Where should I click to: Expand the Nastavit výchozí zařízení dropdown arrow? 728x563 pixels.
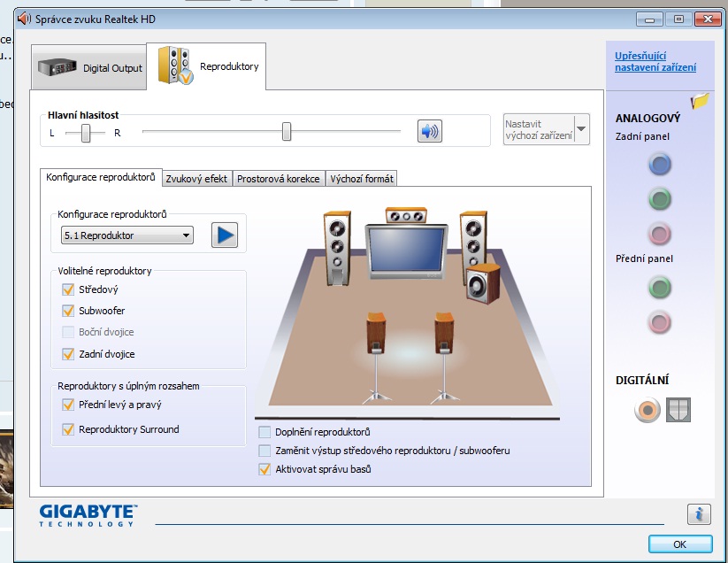click(x=581, y=129)
